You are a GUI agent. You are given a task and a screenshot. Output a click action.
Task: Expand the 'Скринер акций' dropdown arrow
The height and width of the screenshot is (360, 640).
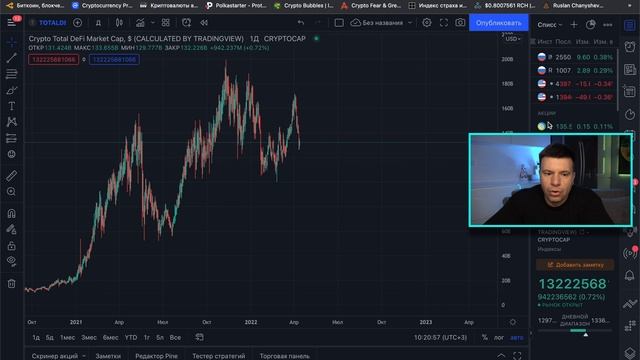[x=84, y=356]
